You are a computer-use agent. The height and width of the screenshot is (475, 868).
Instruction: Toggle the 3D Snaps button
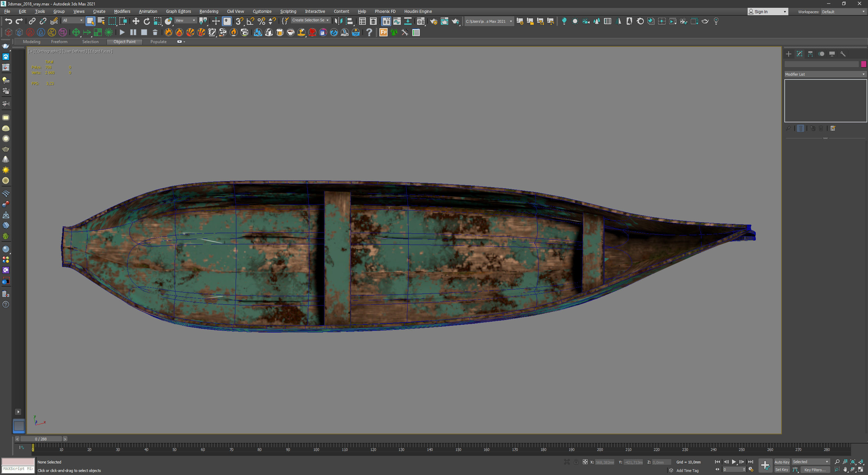click(x=239, y=21)
